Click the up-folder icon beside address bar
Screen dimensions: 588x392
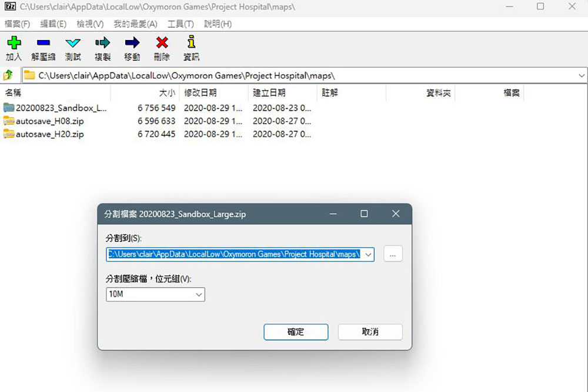click(8, 75)
